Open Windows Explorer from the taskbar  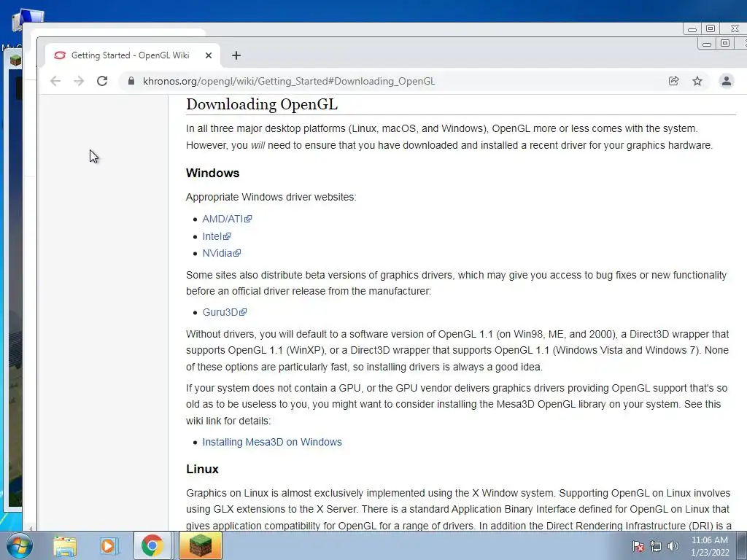coord(65,545)
